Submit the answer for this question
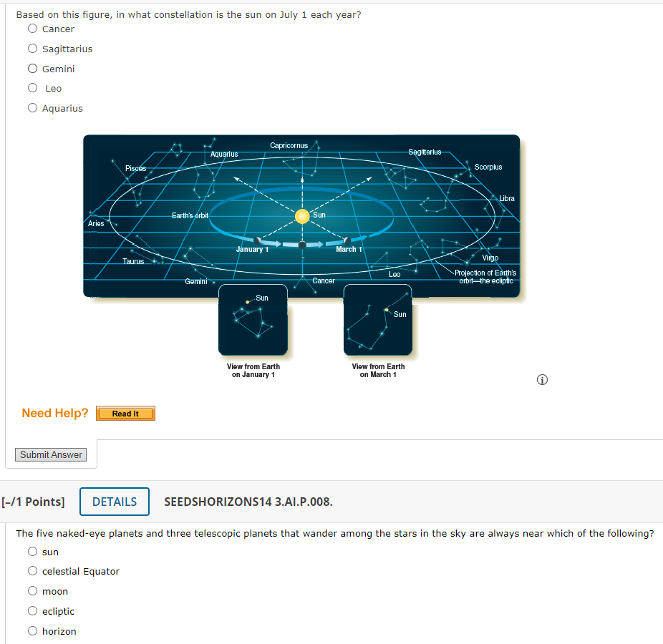 51,454
